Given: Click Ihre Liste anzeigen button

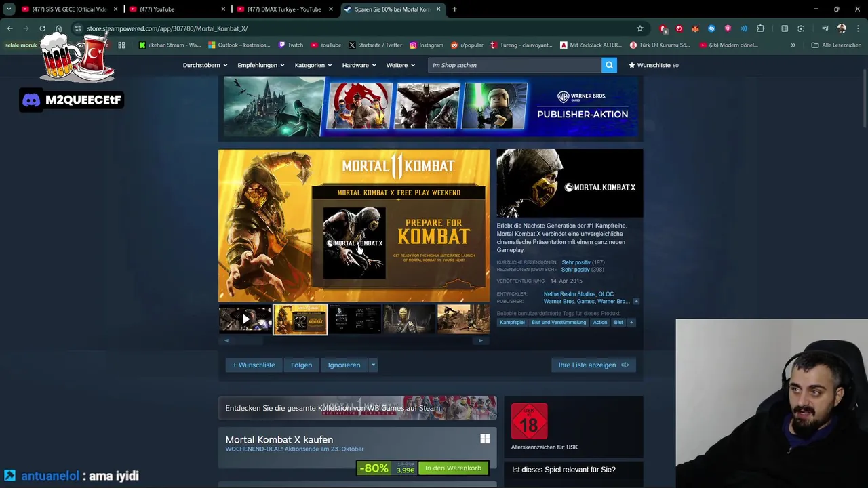Looking at the screenshot, I should 593,365.
